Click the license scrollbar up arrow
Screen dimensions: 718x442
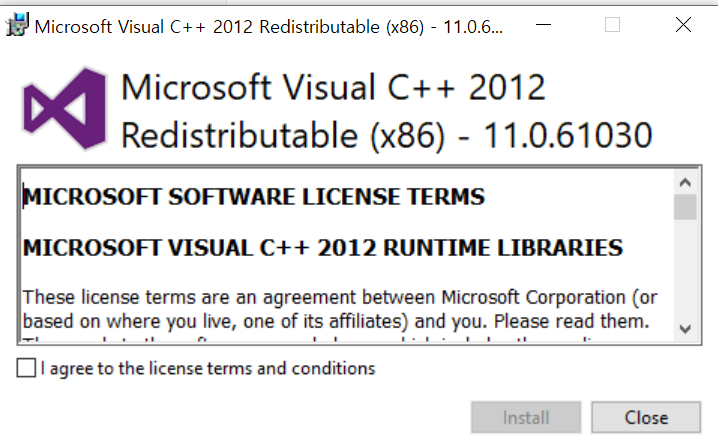point(685,183)
